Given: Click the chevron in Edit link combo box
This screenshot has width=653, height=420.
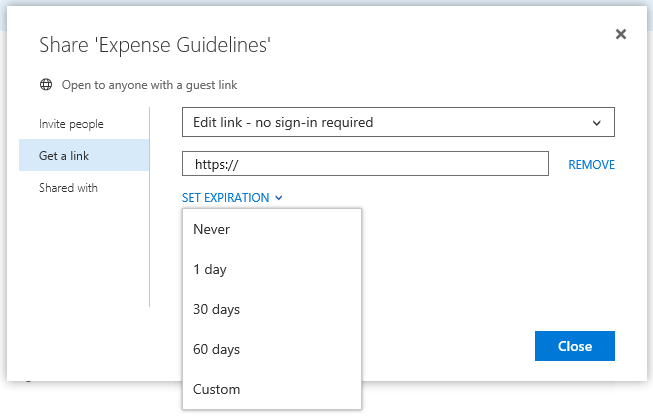Looking at the screenshot, I should pos(597,123).
